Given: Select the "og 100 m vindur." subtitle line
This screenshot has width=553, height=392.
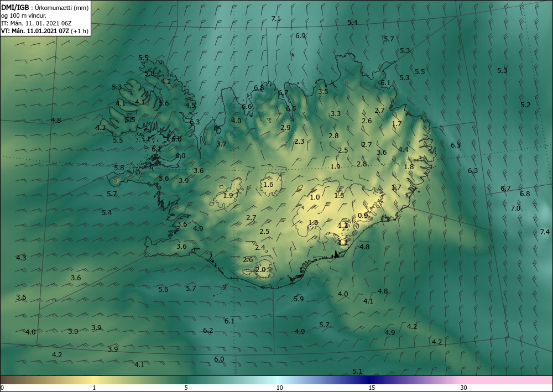Looking at the screenshot, I should [24, 15].
